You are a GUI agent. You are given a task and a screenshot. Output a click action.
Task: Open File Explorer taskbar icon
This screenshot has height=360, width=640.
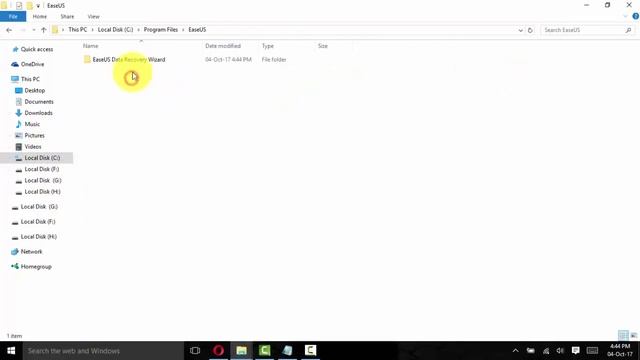point(241,351)
